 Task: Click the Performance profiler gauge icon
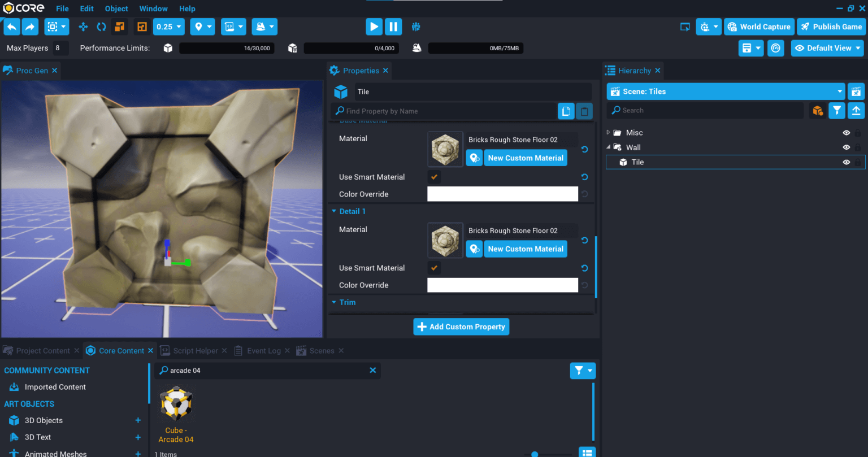776,48
